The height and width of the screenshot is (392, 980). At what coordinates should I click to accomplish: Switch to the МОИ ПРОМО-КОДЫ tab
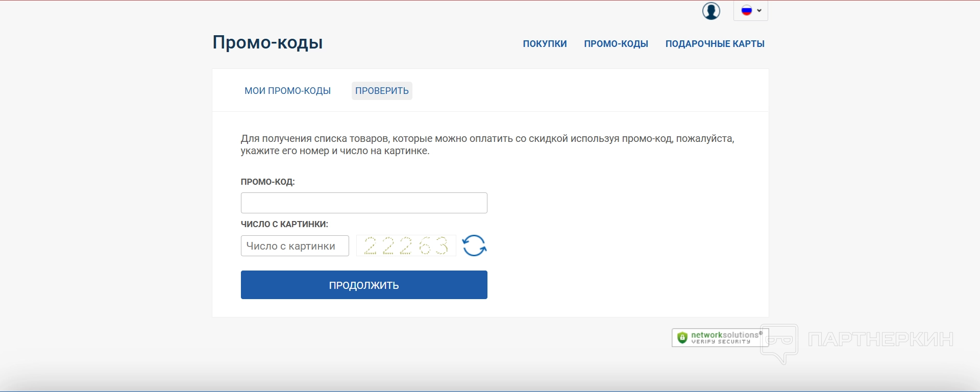287,91
